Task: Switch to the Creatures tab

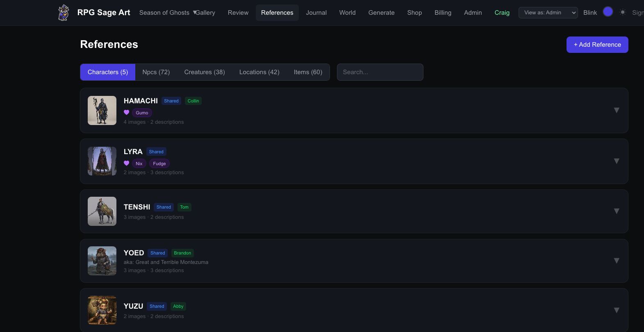Action: tap(204, 72)
